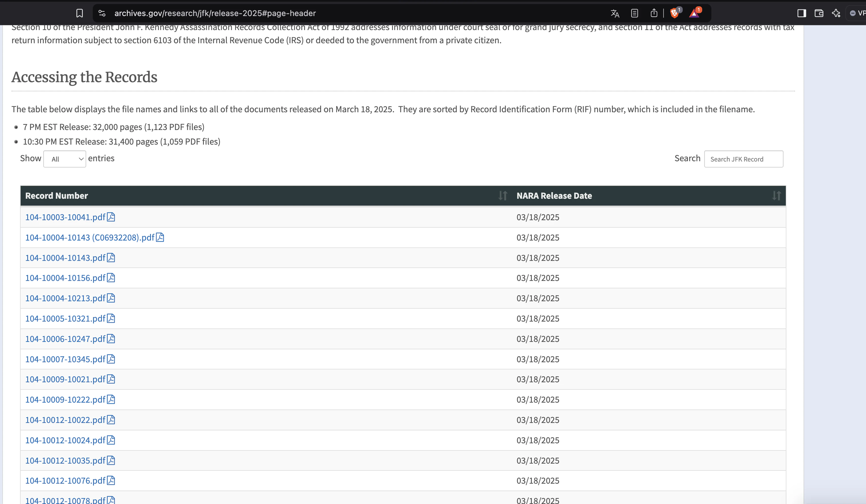Open 104-10004-10143 (C06932208).pdf link
Viewport: 866px width, 504px height.
[x=90, y=237]
